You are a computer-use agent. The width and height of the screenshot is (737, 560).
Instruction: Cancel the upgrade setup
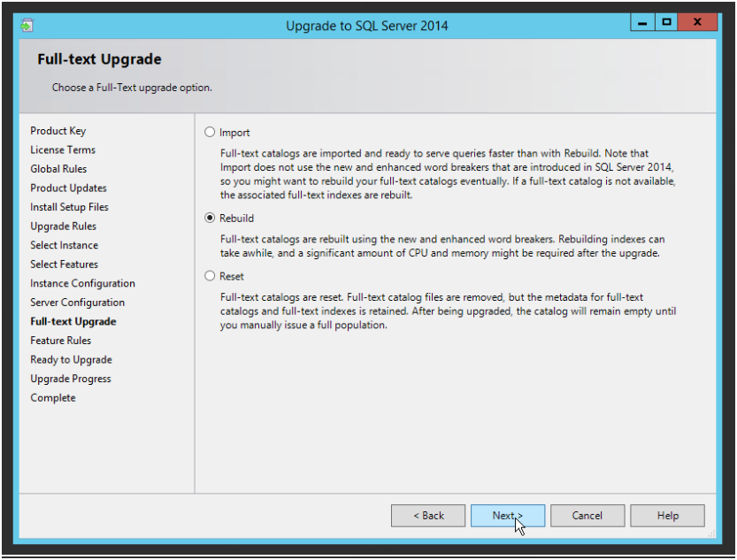coord(587,516)
